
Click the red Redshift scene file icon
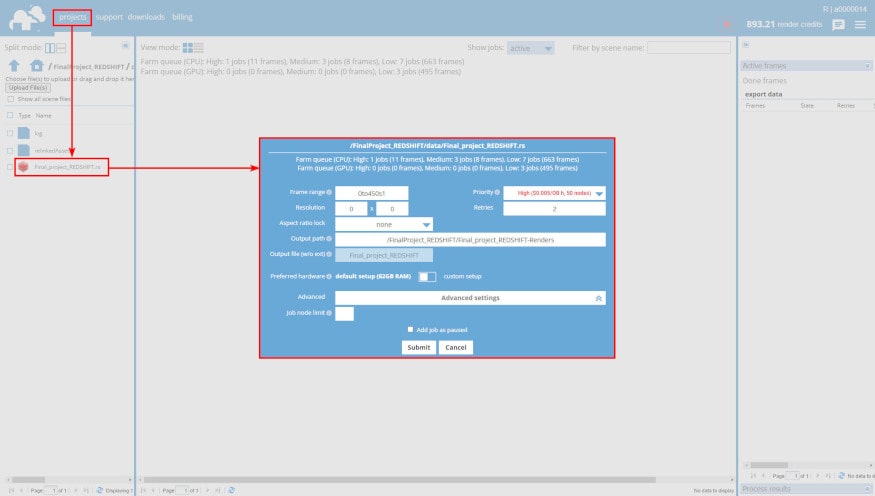tap(23, 166)
